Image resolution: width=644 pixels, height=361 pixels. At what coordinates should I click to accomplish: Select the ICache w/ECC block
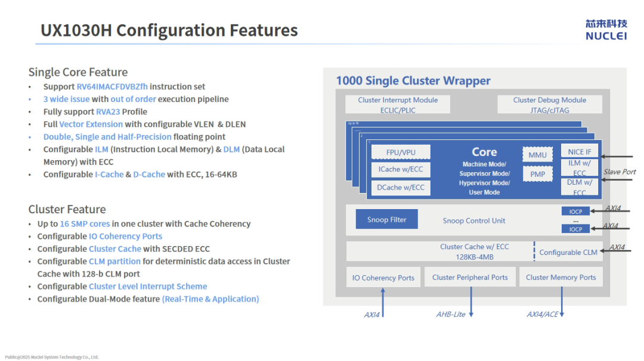pos(400,169)
